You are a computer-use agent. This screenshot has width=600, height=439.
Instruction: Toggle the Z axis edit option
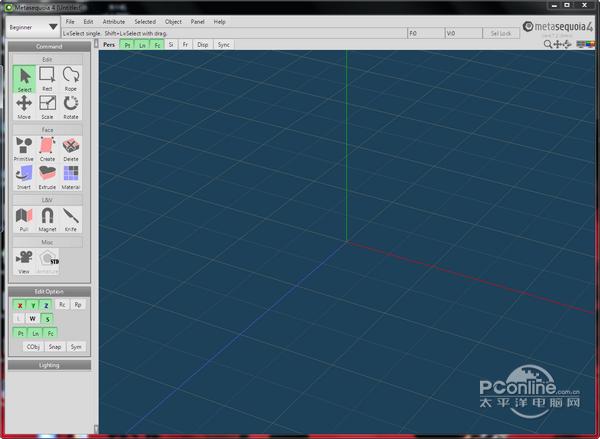click(46, 305)
